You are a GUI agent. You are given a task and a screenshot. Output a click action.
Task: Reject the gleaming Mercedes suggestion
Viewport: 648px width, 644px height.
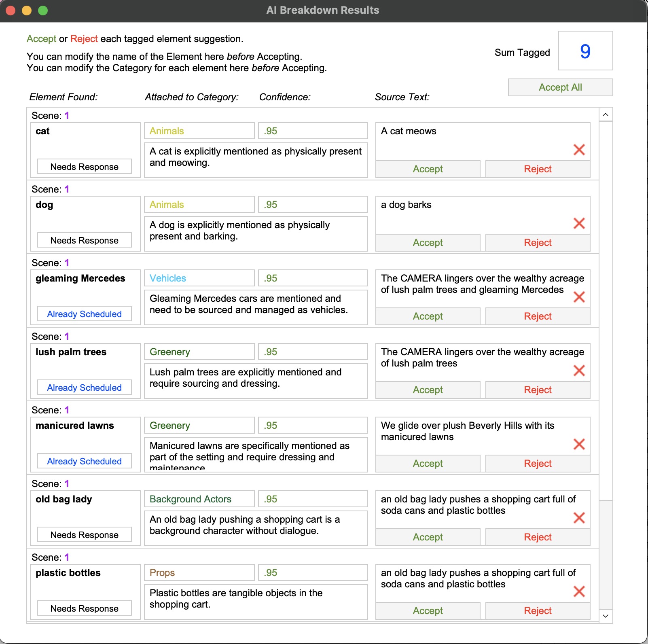click(x=538, y=316)
